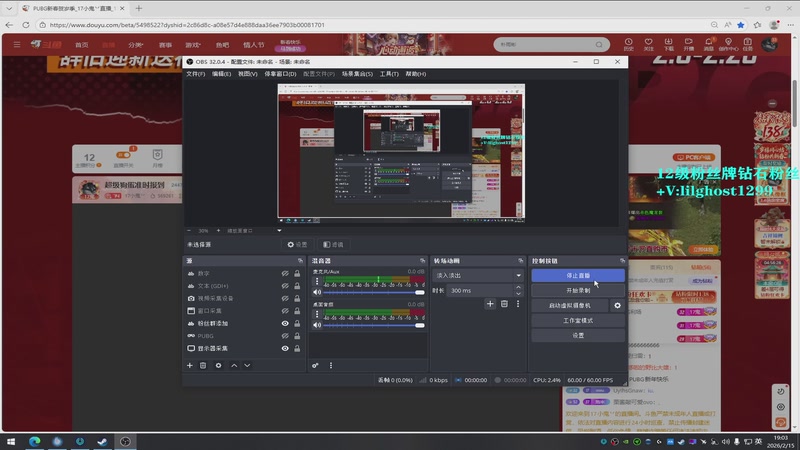Open the 桌面音频 channel three-dot options
The height and width of the screenshot is (450, 800).
tap(317, 314)
